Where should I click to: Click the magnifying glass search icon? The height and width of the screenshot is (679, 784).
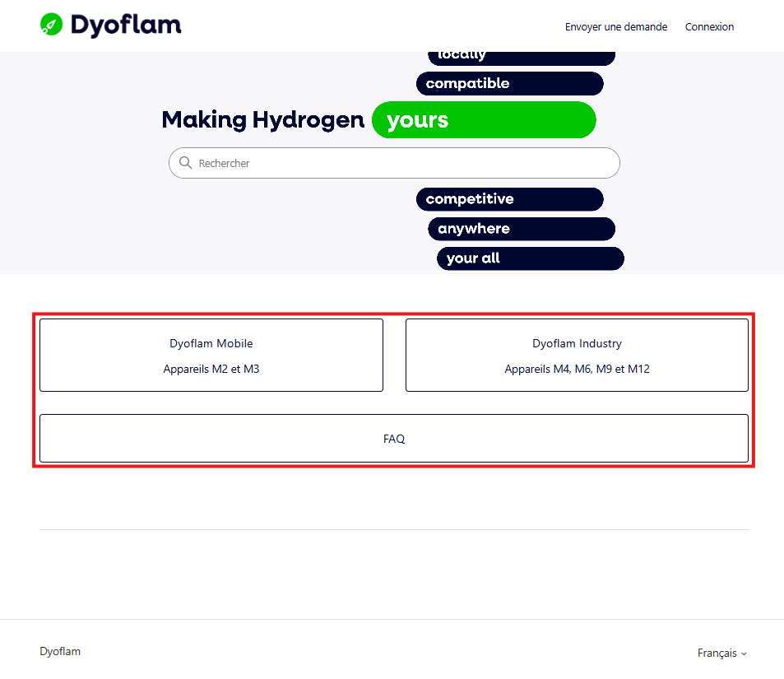point(185,163)
